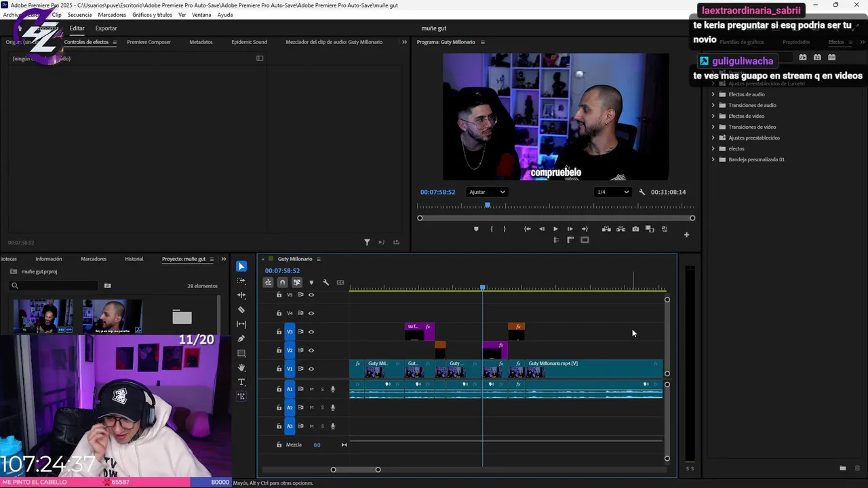Select the Slip tool
Viewport: 868px width, 488px height.
click(x=241, y=324)
